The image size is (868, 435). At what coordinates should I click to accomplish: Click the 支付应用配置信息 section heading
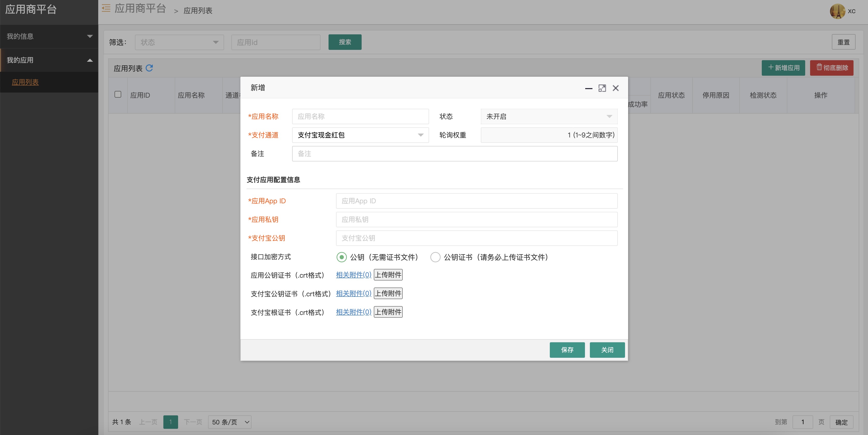coord(273,180)
